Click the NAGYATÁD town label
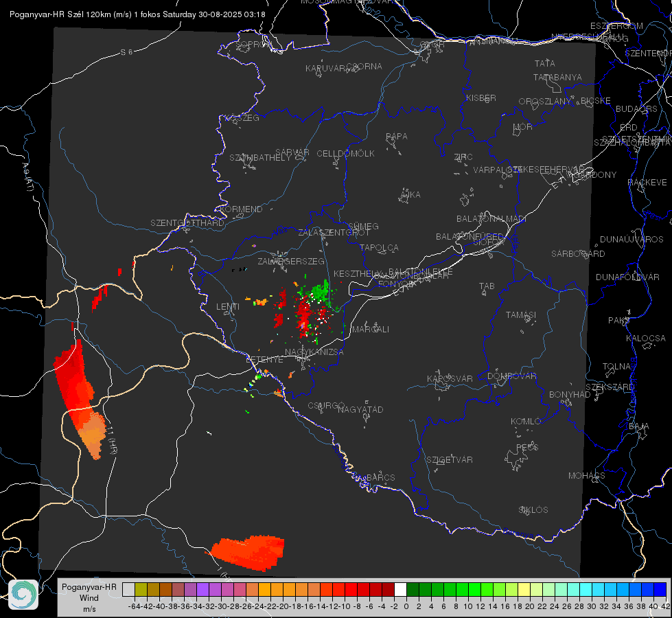Image resolution: width=672 pixels, height=618 pixels. coord(360,409)
